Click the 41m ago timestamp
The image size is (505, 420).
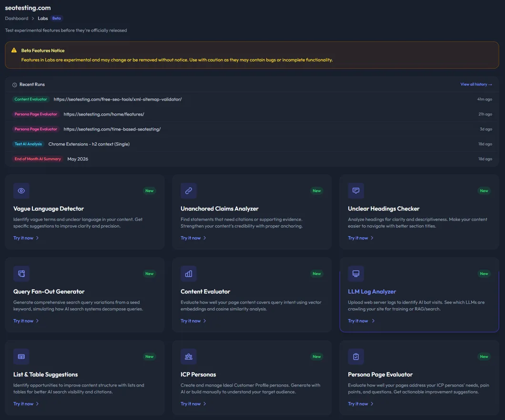[485, 100]
